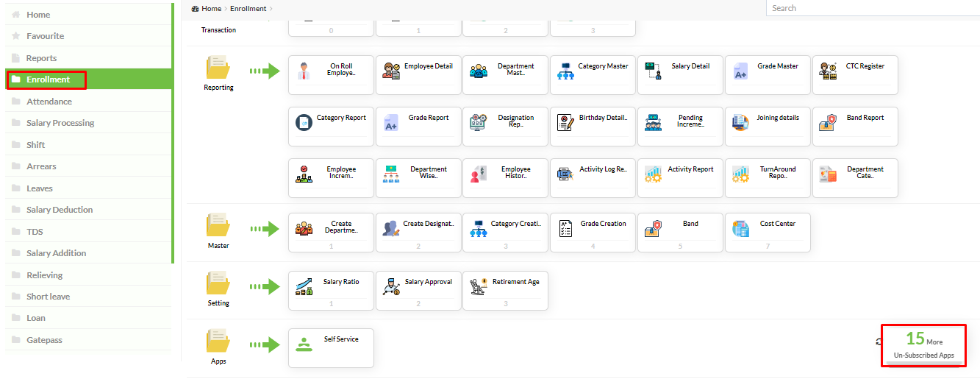Open the Grade Report tile
The width and height of the screenshot is (980, 382).
(419, 127)
